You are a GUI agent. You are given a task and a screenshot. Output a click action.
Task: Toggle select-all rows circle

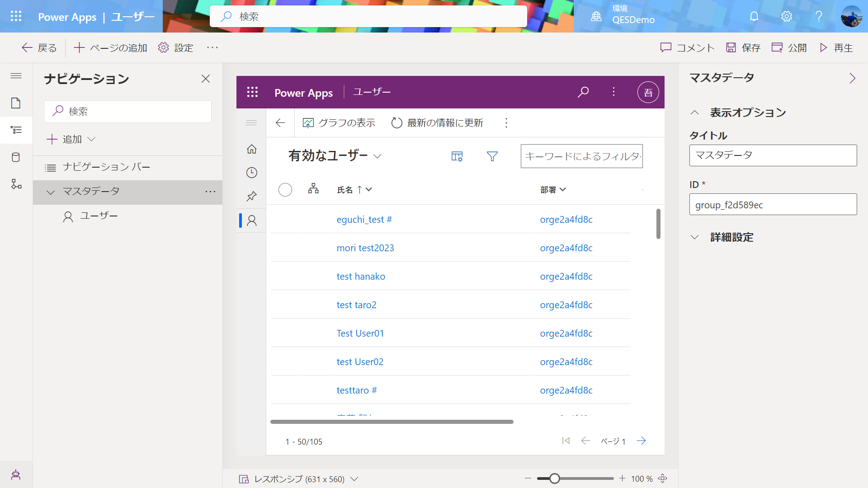coord(285,190)
